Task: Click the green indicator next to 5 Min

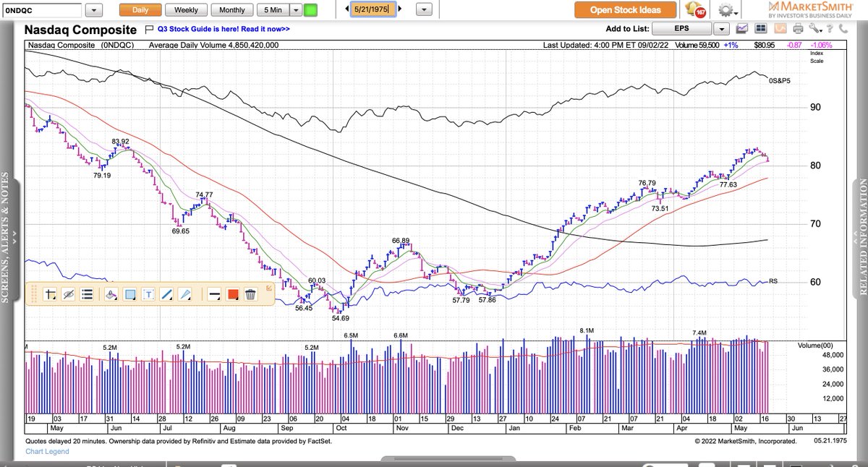Action: click(310, 11)
